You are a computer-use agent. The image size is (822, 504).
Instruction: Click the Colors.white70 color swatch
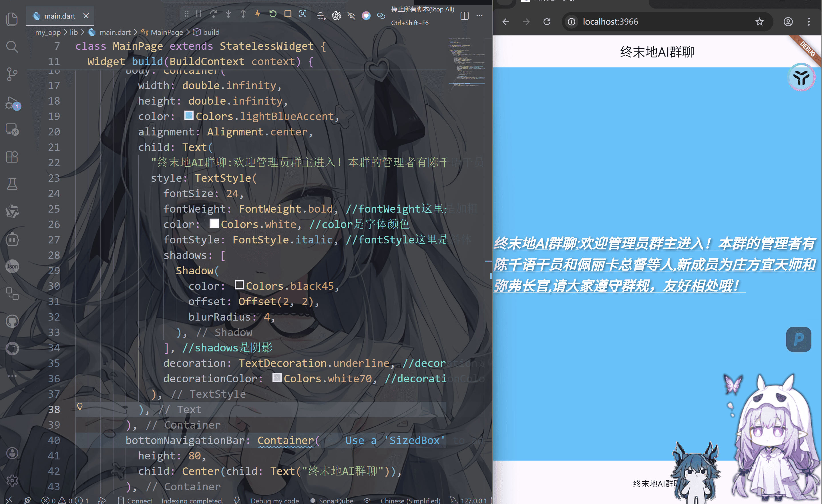[x=277, y=378]
